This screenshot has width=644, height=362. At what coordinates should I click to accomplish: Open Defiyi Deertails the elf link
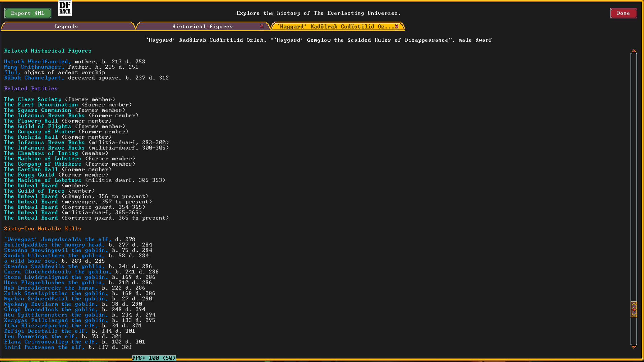(46, 331)
